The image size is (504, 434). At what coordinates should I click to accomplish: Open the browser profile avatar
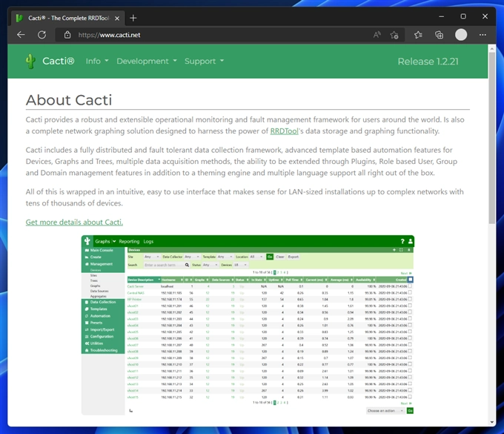(461, 35)
